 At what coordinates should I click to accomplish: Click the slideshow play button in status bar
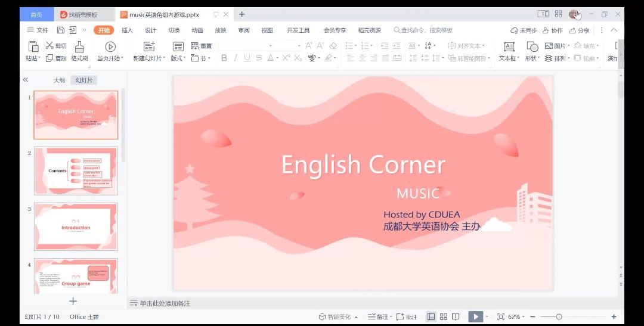(475, 317)
